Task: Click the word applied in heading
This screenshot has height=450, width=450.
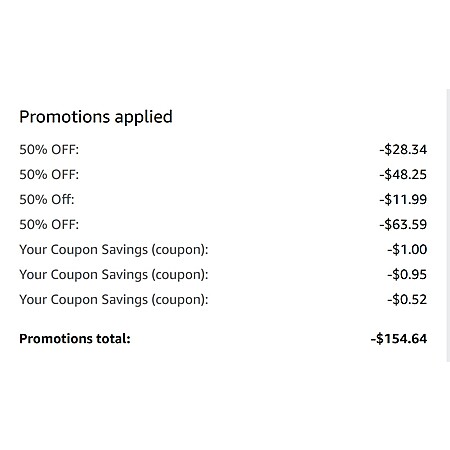Action: tap(144, 118)
